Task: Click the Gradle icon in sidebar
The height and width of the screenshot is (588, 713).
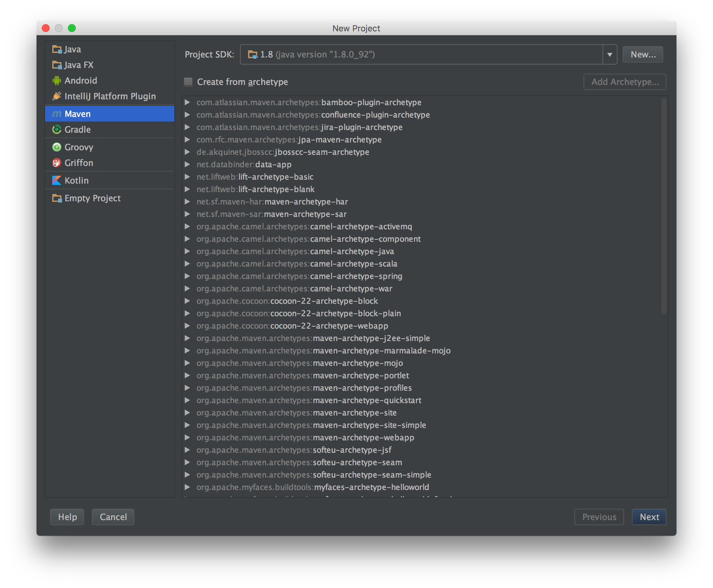Action: pos(57,130)
